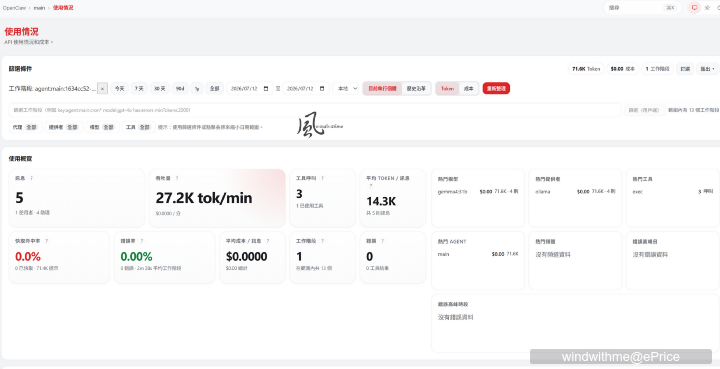Select the 今天 time range
This screenshot has width=720, height=369.
119,89
